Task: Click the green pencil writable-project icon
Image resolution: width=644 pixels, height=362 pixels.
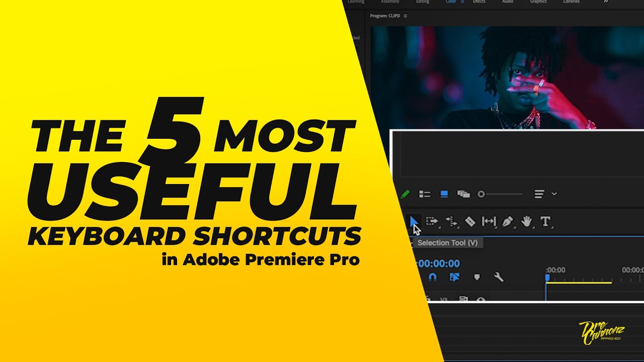Action: coord(406,194)
